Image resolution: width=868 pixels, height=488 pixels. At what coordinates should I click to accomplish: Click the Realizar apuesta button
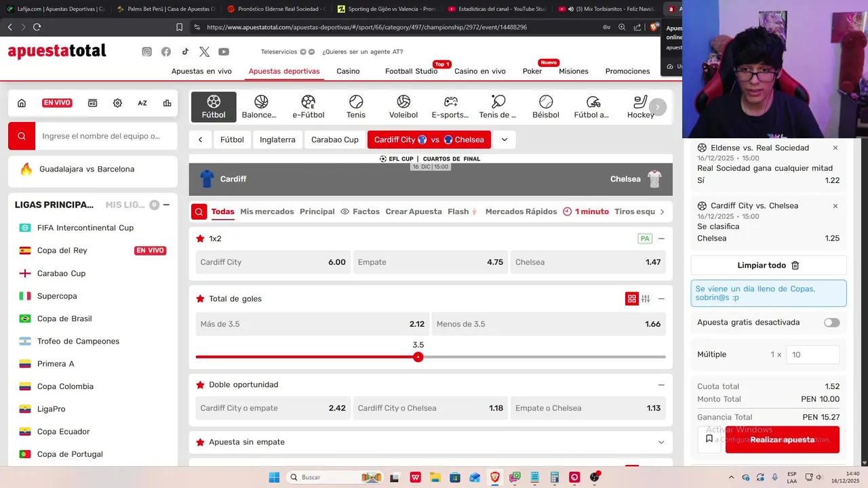(783, 439)
